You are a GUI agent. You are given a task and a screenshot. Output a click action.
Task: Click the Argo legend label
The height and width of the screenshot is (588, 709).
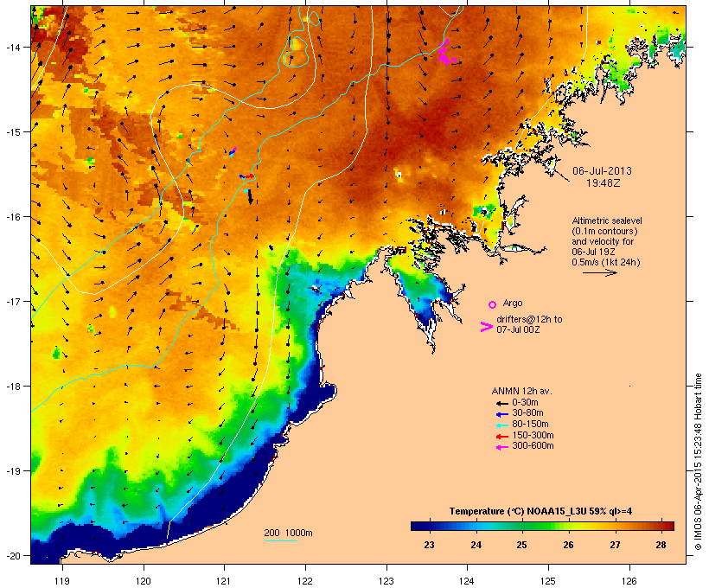(513, 303)
